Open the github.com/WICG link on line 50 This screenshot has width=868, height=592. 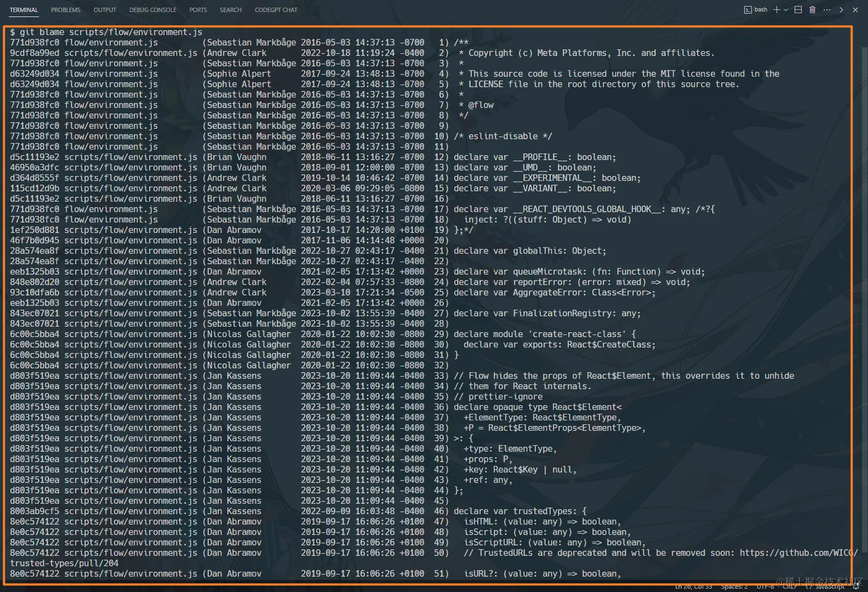pyautogui.click(x=798, y=553)
